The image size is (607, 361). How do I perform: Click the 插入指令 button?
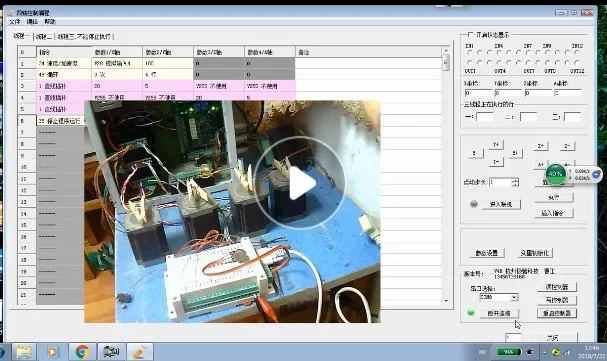point(554,213)
